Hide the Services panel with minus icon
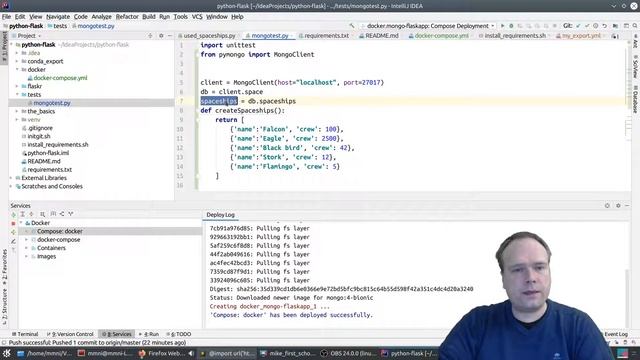Screen dimensions: 640x360 pos(627,206)
